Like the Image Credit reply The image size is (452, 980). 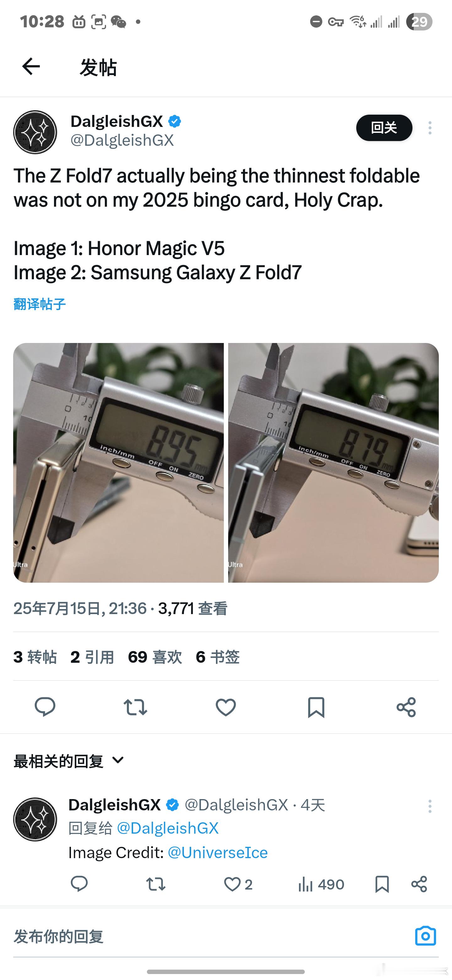pos(238,884)
